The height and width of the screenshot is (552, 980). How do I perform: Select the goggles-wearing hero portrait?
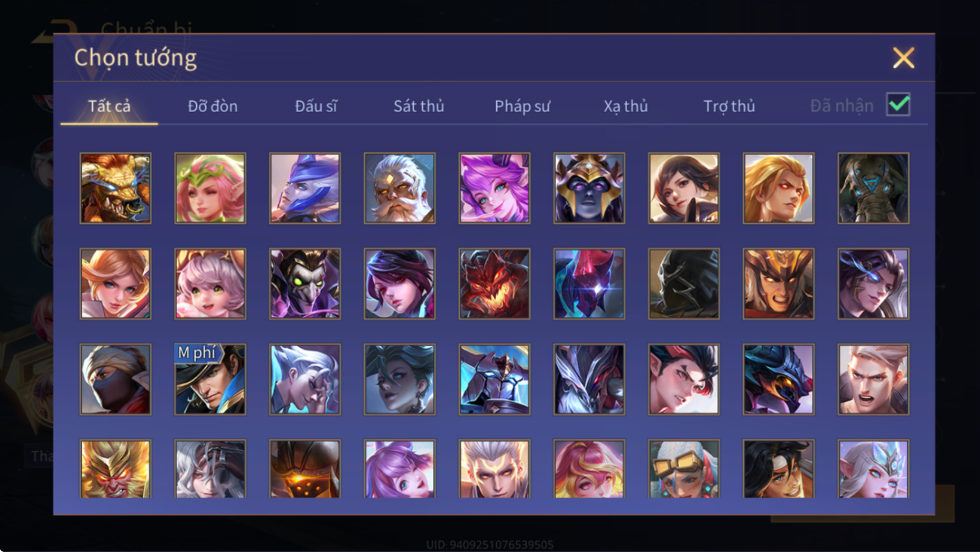pyautogui.click(x=684, y=469)
